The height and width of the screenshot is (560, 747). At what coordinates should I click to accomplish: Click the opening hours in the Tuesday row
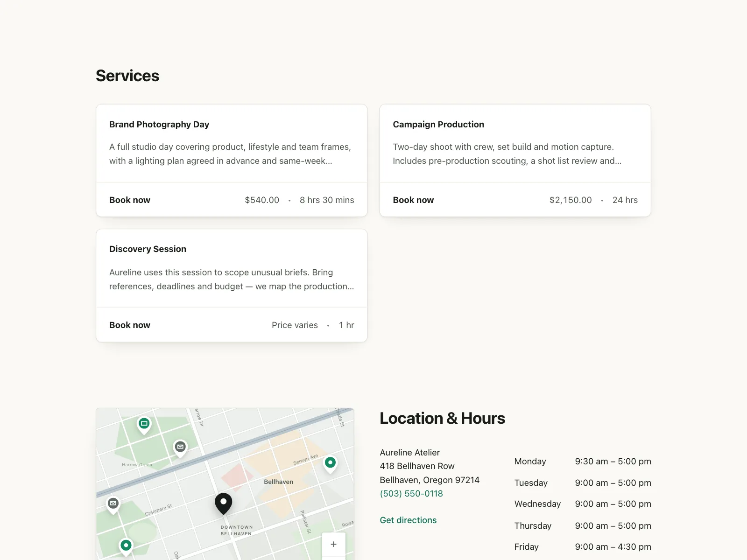pos(613,483)
